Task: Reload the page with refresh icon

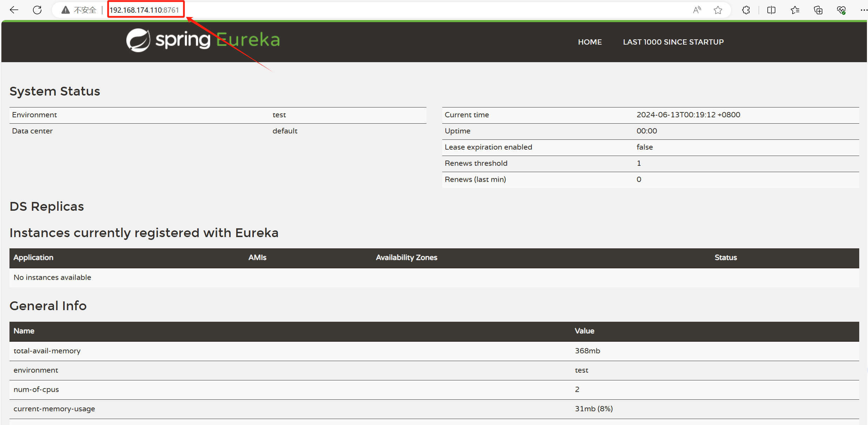Action: point(37,10)
